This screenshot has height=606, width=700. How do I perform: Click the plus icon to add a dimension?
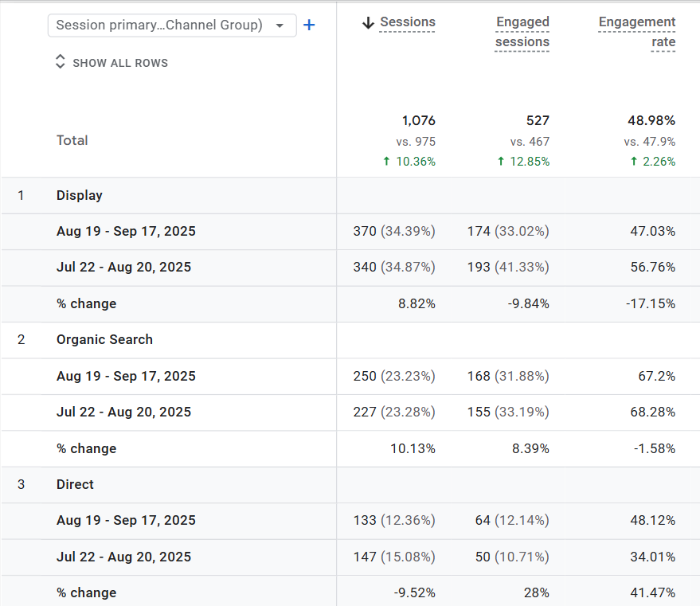click(310, 25)
